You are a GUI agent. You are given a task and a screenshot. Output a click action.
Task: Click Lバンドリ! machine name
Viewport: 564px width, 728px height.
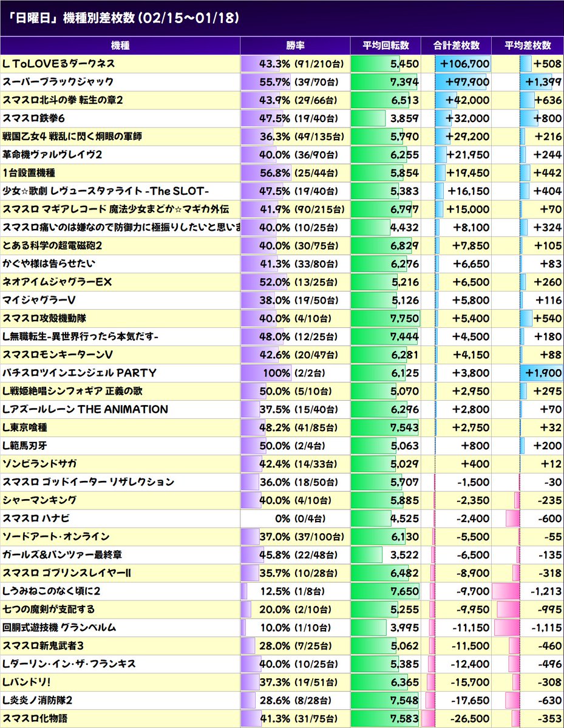[x=27, y=682]
